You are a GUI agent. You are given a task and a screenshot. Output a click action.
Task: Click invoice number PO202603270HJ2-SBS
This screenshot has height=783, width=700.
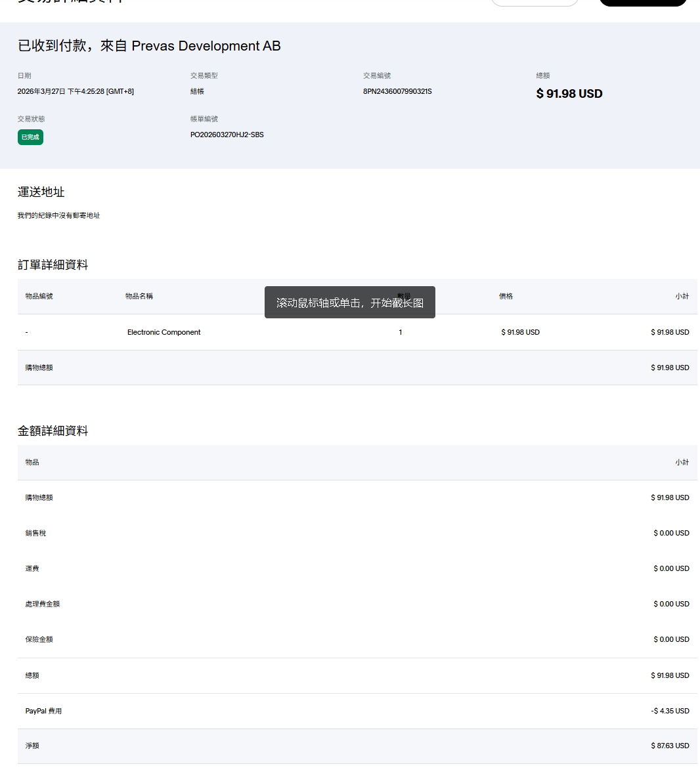(227, 135)
